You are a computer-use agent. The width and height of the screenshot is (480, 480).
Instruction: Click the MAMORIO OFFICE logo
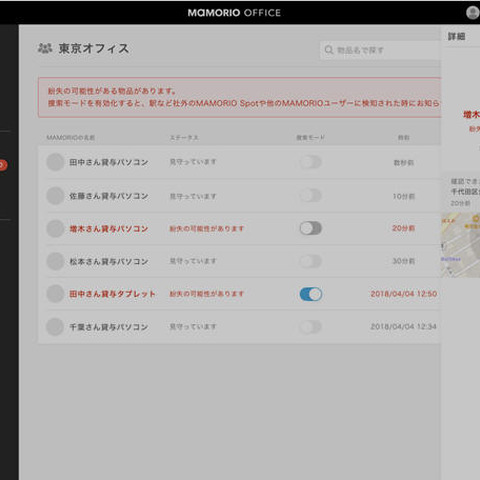click(234, 13)
